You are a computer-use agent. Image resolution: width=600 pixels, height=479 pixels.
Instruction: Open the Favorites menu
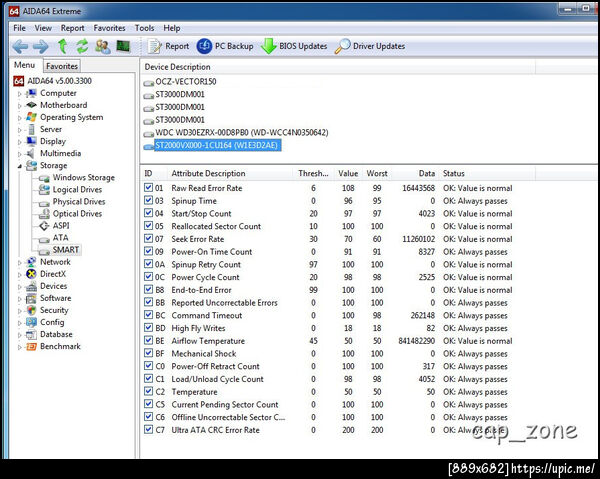[109, 28]
